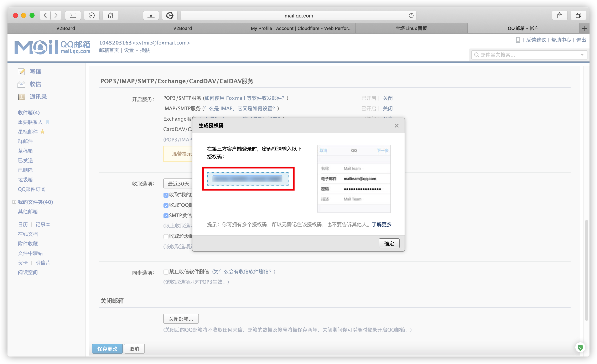Open 草稿箱 folder
Image resolution: width=597 pixels, height=364 pixels.
pos(25,151)
